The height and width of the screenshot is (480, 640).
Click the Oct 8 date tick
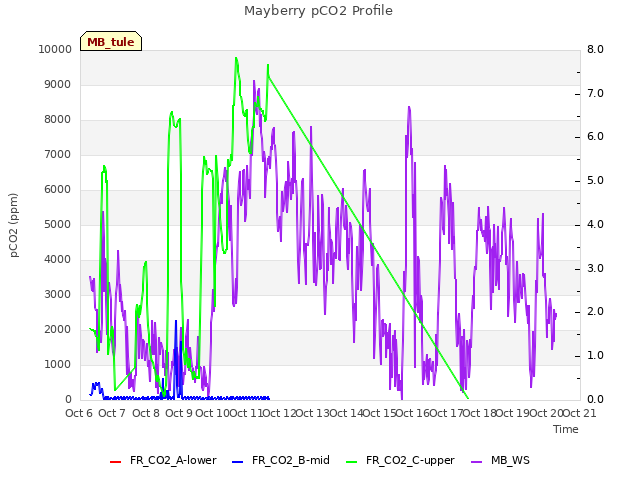[146, 413]
